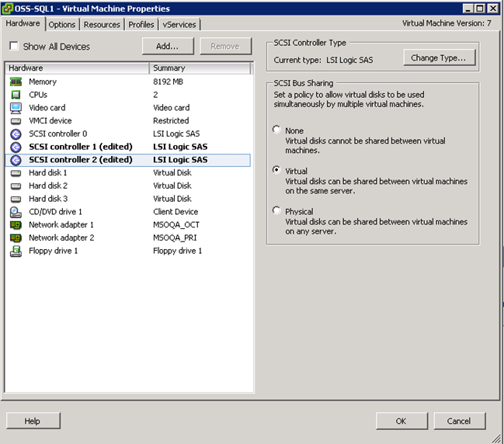This screenshot has width=504, height=444.
Task: Click the Cancel button
Action: click(x=460, y=421)
